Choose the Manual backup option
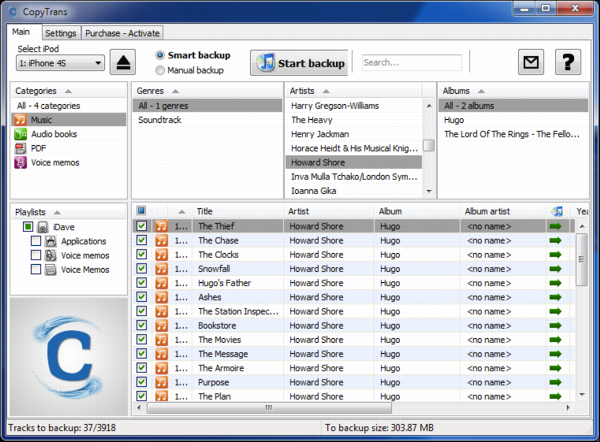 click(160, 70)
